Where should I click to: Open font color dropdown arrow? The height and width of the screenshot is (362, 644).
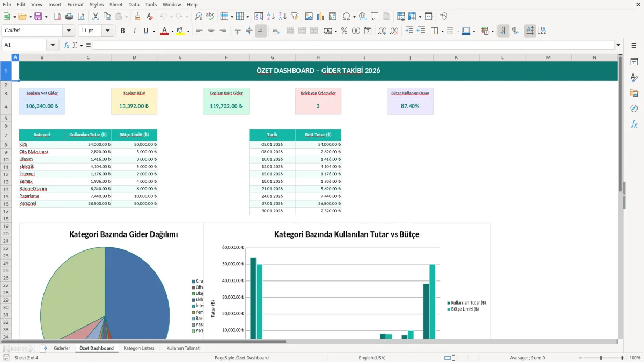tap(172, 31)
